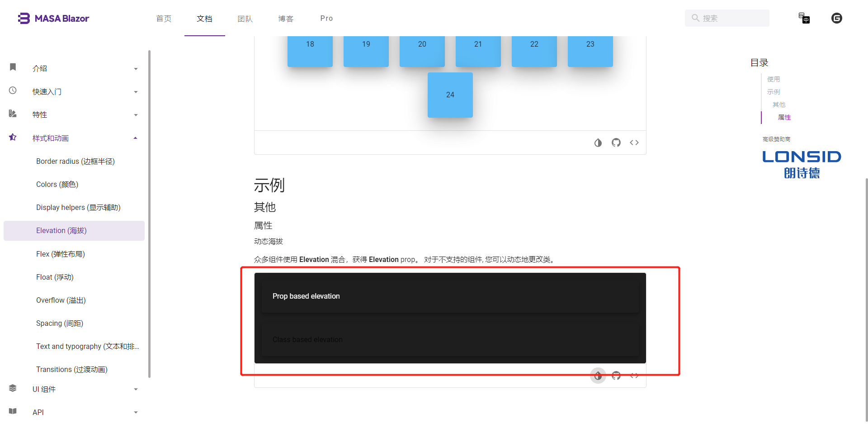Click the MASA Blazor logo

pyautogui.click(x=53, y=18)
